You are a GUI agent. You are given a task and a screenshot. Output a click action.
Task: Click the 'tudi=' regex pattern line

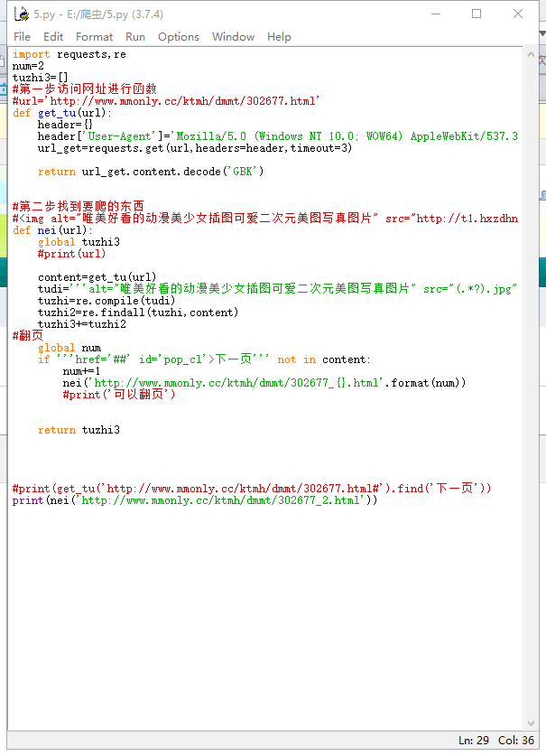click(x=278, y=289)
